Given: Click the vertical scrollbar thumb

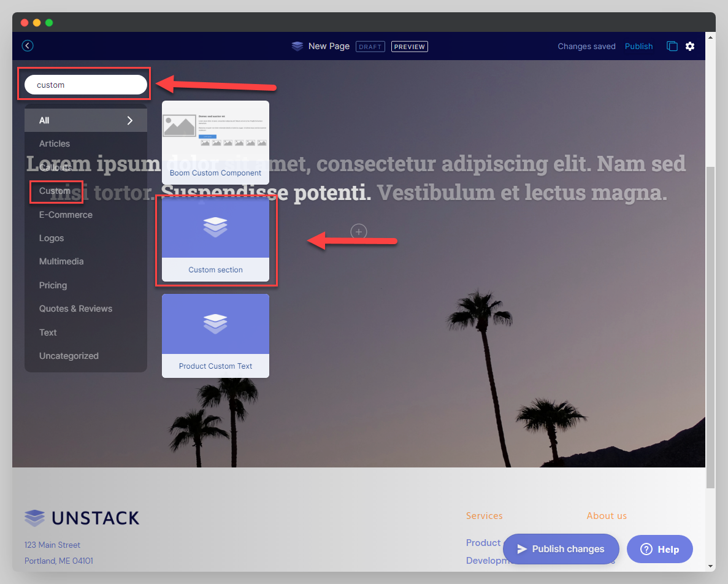Looking at the screenshot, I should coord(710,328).
